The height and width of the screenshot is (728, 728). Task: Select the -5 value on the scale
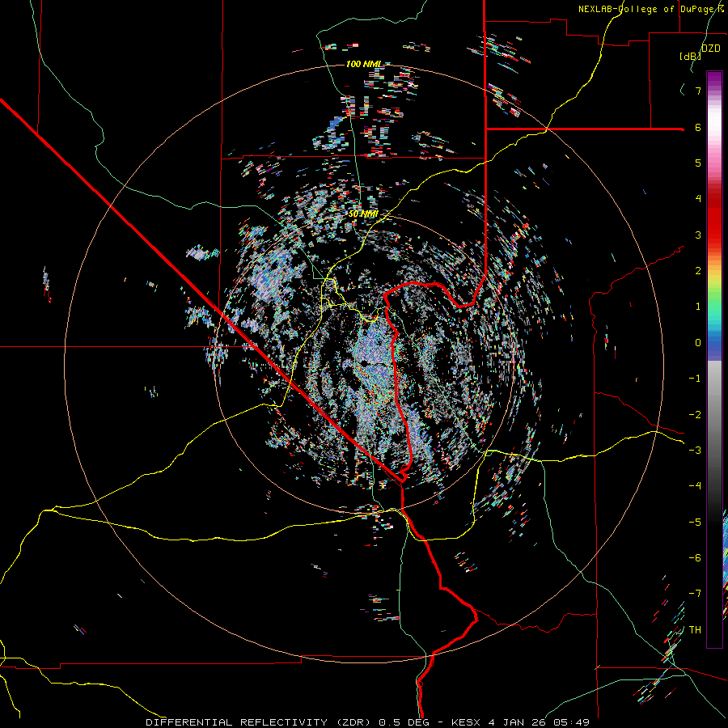pyautogui.click(x=695, y=523)
